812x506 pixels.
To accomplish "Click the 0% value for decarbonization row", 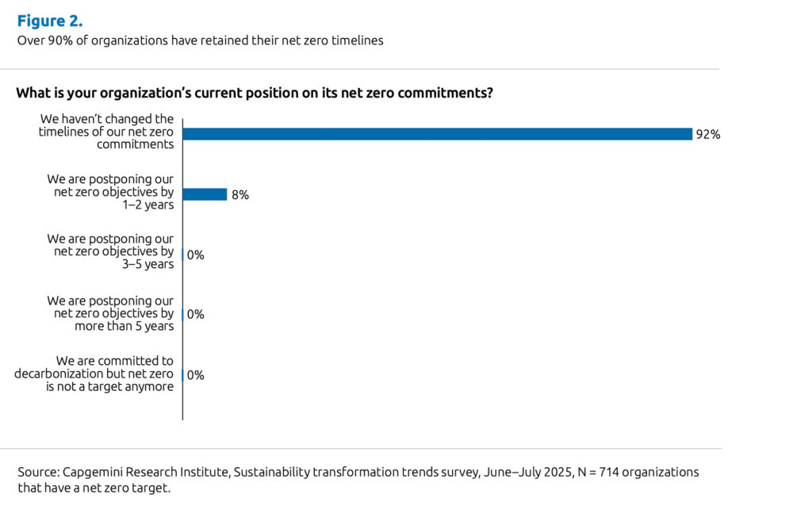I will pyautogui.click(x=195, y=375).
